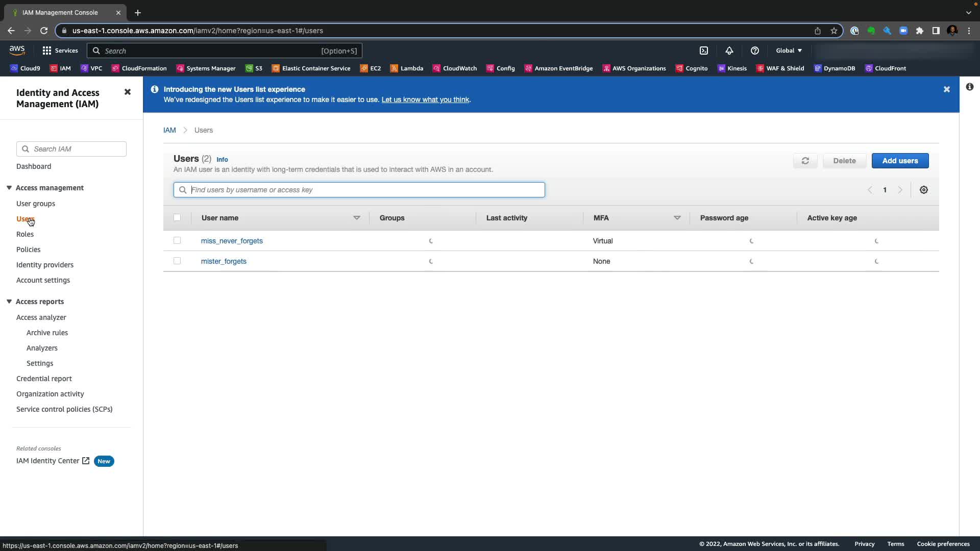This screenshot has height=551, width=980.
Task: Open the S3 bookmark shortcut
Action: [254, 68]
